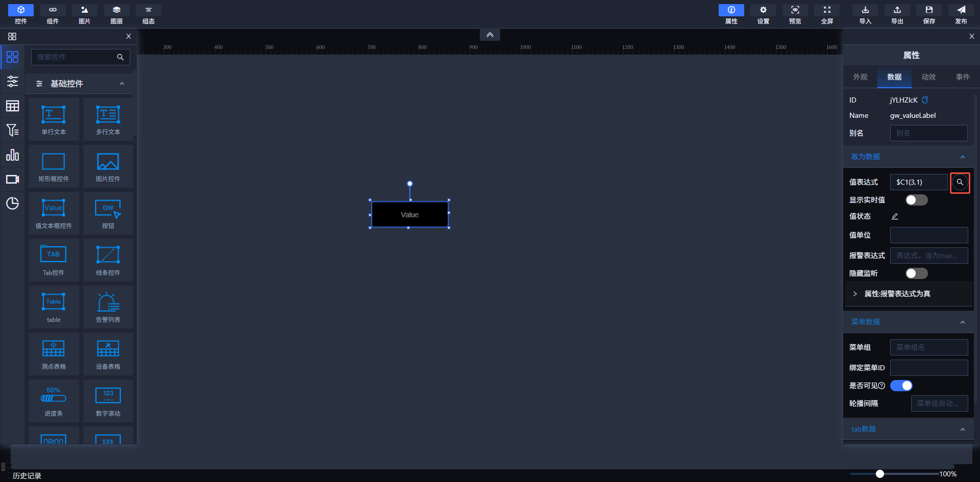The width and height of the screenshot is (980, 482).
Task: Open the 值表达式 search picker
Action: coord(960,182)
